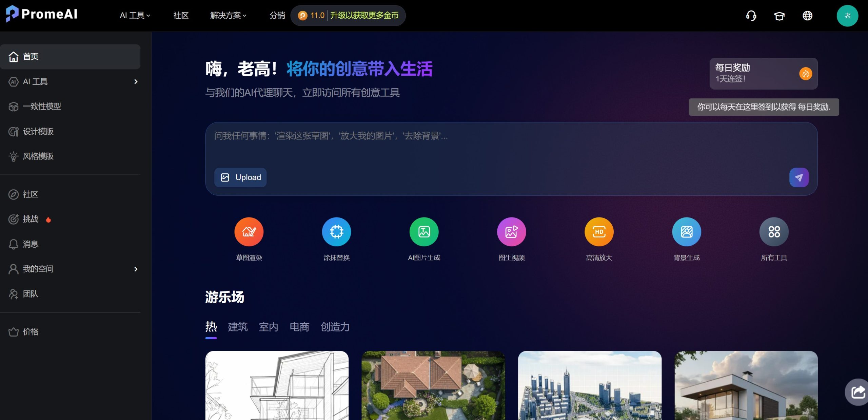Launch the 图生视频 tool
This screenshot has height=420, width=868.
pos(511,232)
